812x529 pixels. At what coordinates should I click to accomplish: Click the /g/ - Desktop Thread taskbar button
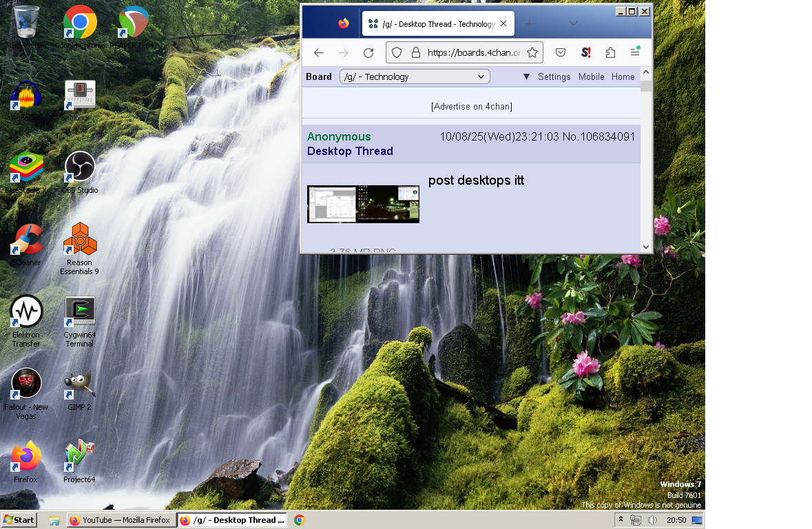pyautogui.click(x=233, y=519)
